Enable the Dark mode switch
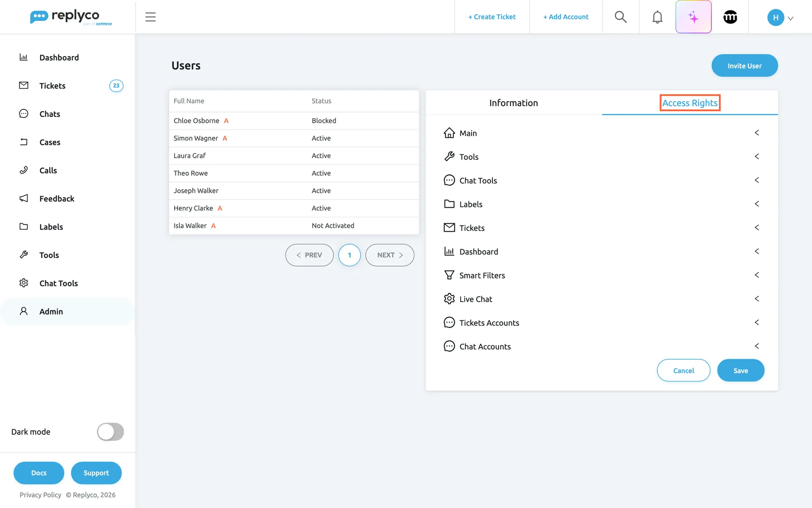 [x=111, y=432]
